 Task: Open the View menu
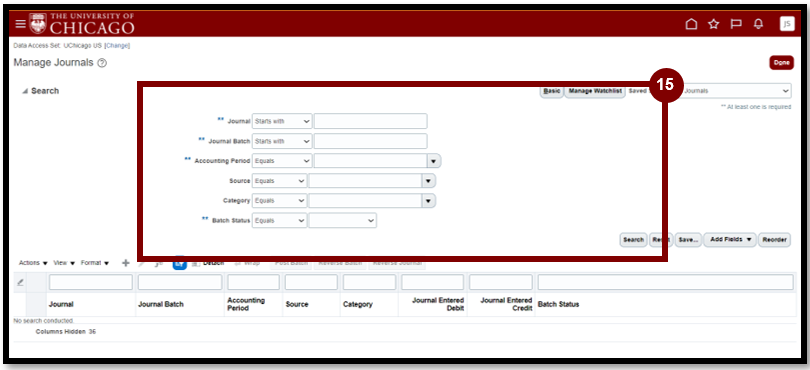coord(64,263)
